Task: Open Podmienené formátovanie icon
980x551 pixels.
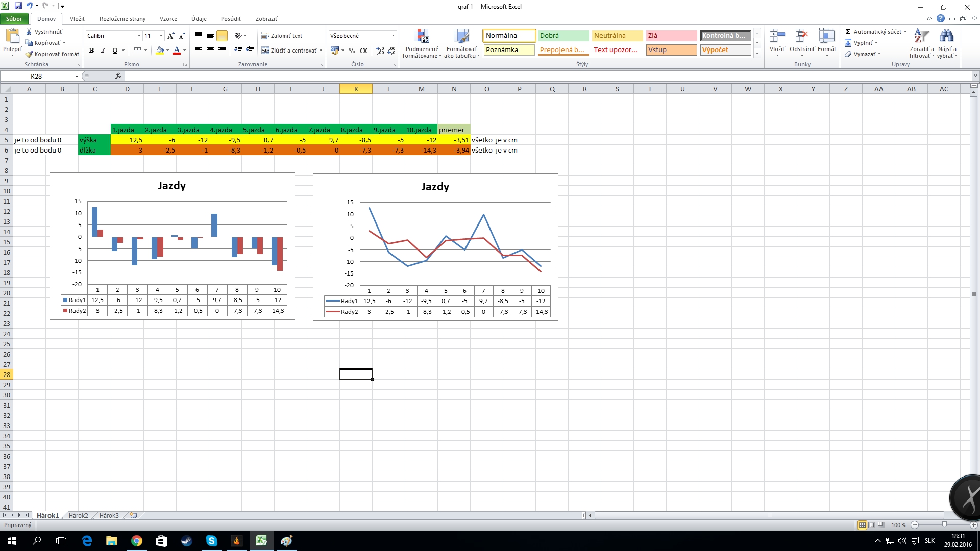Action: 421,37
